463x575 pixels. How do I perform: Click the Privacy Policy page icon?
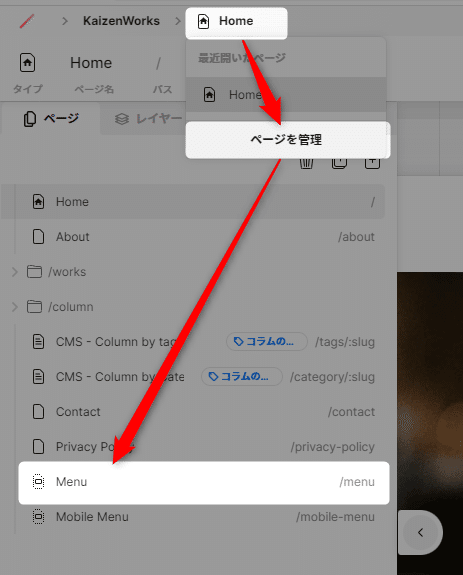coord(38,447)
